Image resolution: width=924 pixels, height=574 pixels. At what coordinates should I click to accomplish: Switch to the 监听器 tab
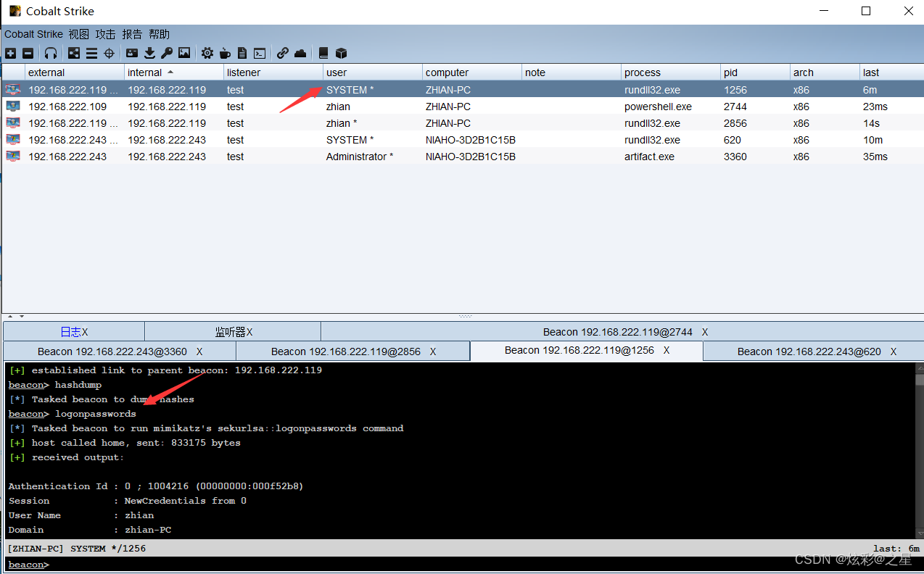pyautogui.click(x=233, y=332)
